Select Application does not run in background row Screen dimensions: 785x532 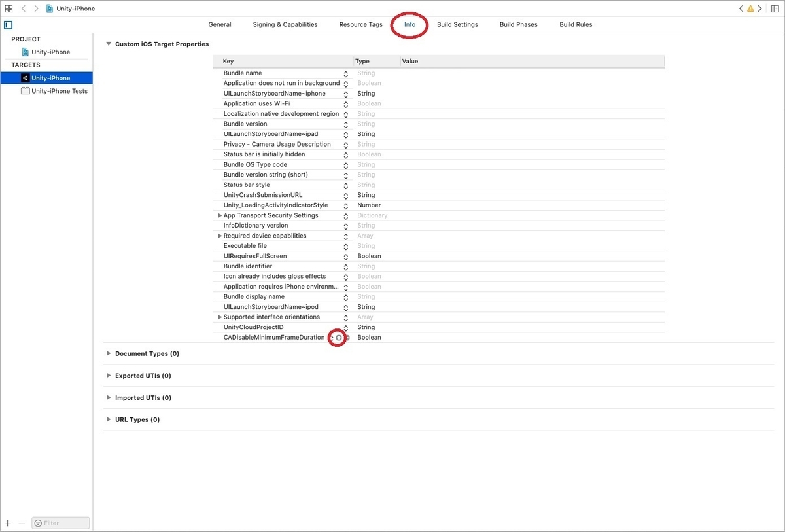(x=438, y=83)
